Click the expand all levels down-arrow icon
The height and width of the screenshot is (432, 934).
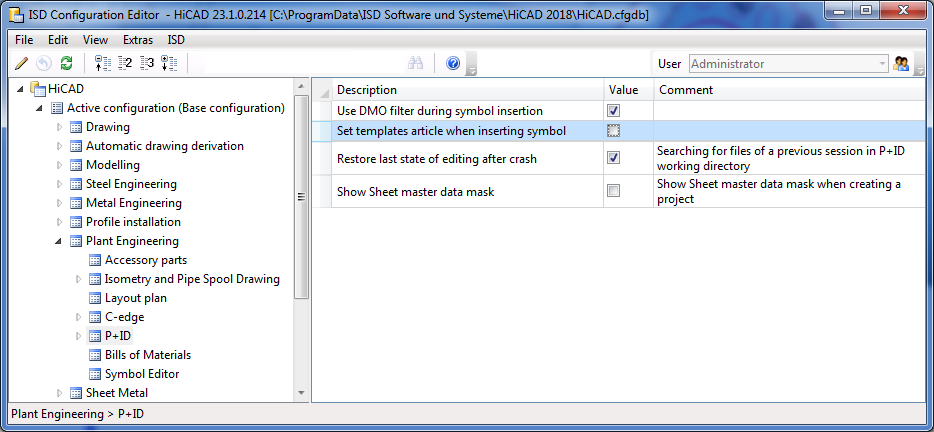(x=169, y=63)
